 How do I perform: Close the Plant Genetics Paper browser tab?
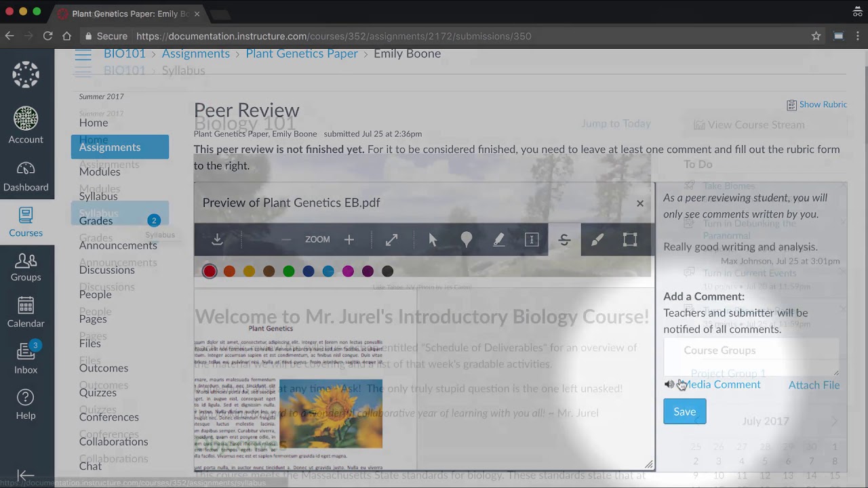click(197, 14)
